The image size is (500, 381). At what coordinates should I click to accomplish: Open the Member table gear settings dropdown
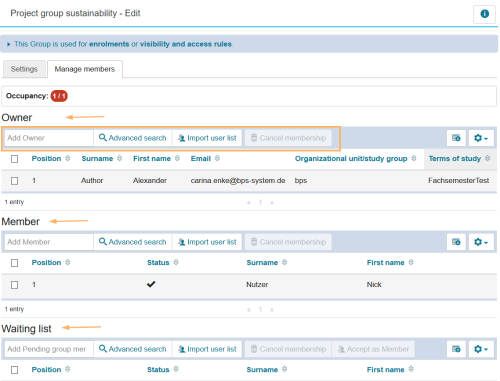tap(481, 242)
